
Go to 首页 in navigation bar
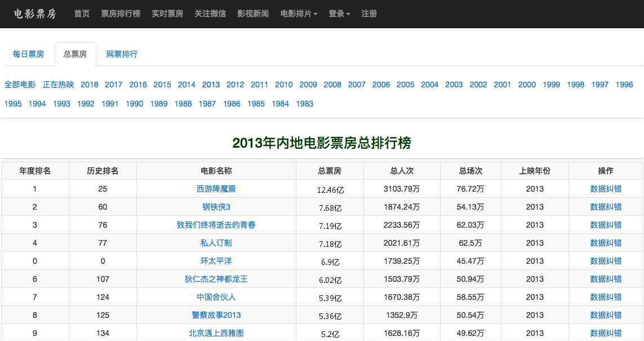point(82,14)
